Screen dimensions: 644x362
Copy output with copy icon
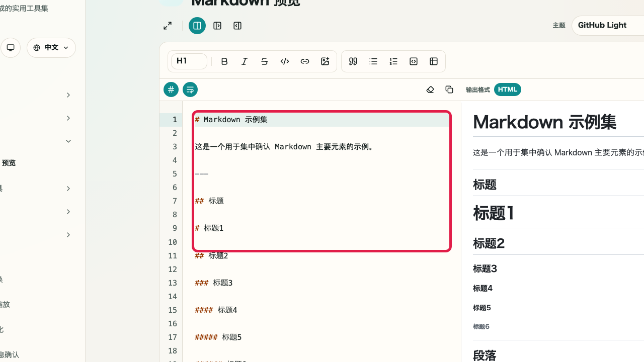pyautogui.click(x=449, y=89)
